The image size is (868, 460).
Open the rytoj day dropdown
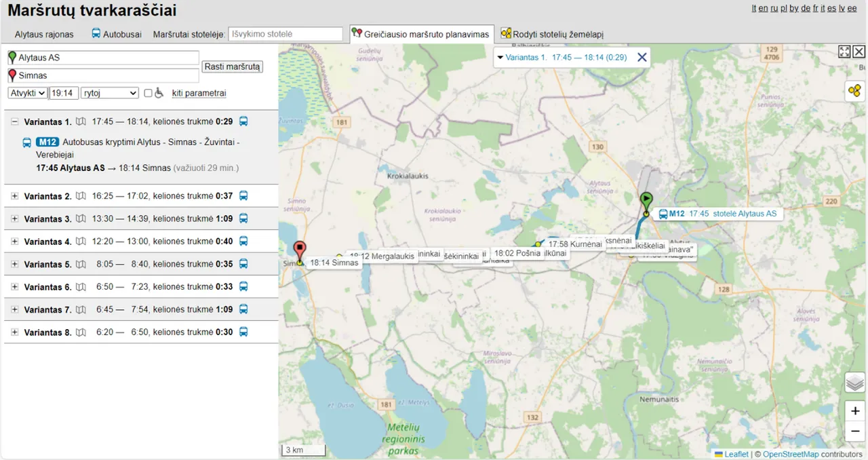109,93
